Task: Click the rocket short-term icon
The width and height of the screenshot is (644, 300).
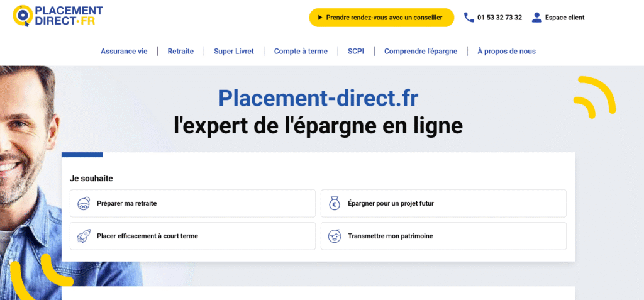Action: point(84,236)
